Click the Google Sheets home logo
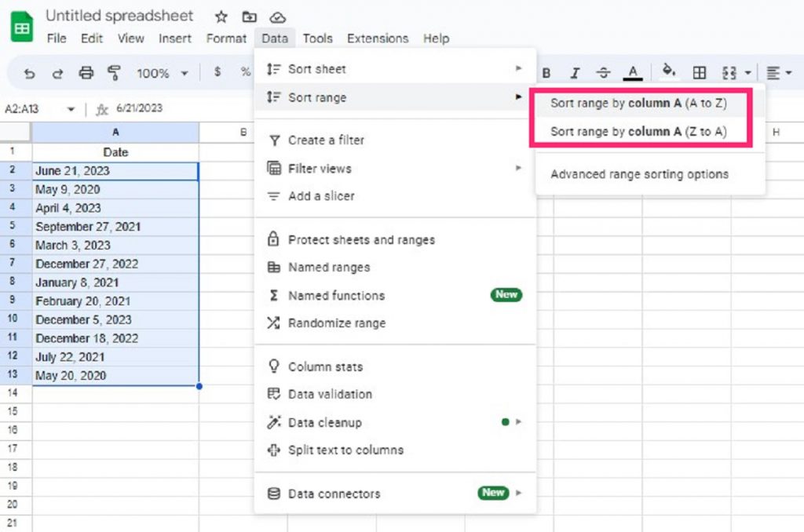 (x=21, y=26)
